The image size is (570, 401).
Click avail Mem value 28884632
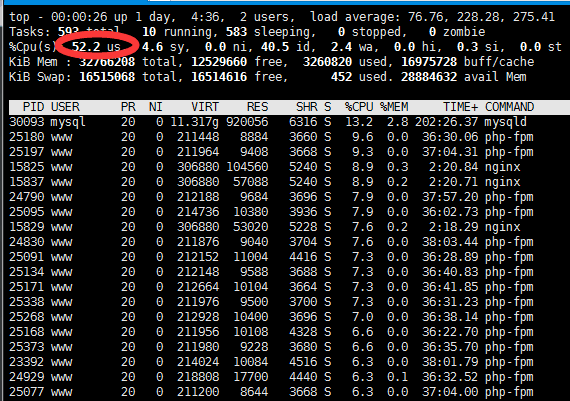pyautogui.click(x=429, y=77)
